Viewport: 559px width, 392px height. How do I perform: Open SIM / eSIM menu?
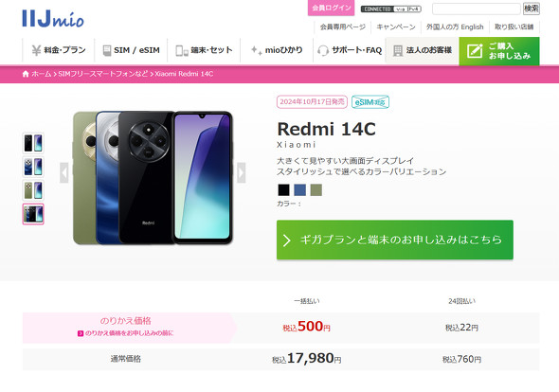pos(131,50)
